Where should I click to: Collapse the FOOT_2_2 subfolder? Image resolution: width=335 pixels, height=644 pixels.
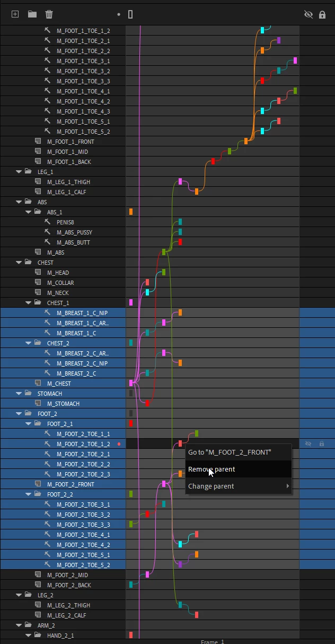tap(29, 494)
